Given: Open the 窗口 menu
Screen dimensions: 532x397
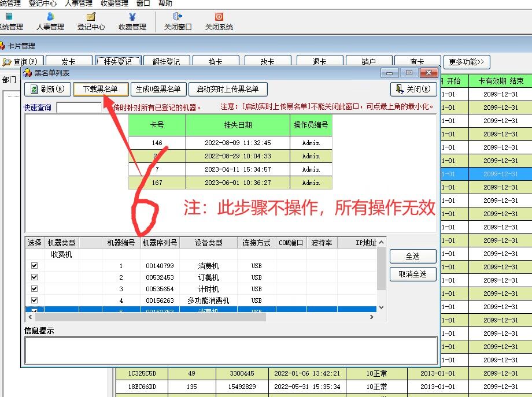Looking at the screenshot, I should 144,3.
